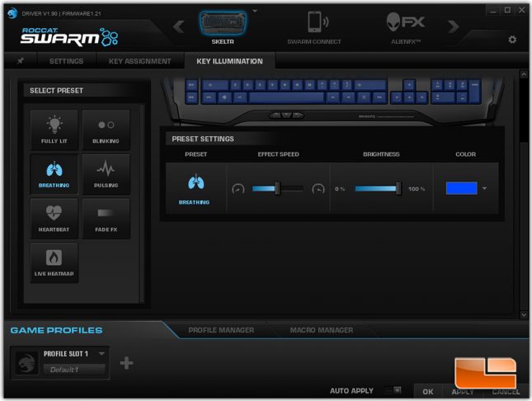
Task: Select the Breathing preset tile
Action: tap(54, 174)
